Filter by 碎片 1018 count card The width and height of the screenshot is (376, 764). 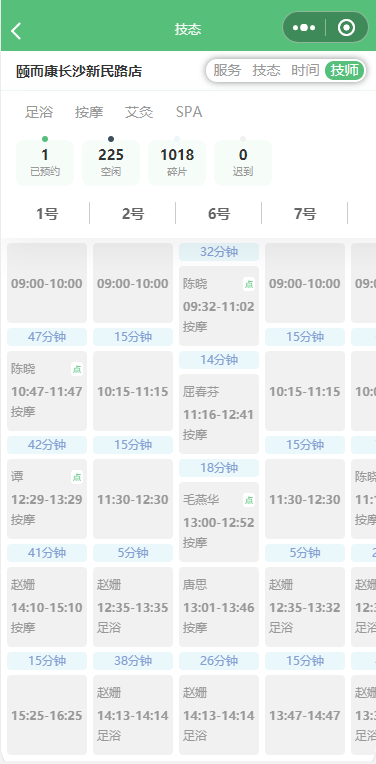pos(177,163)
